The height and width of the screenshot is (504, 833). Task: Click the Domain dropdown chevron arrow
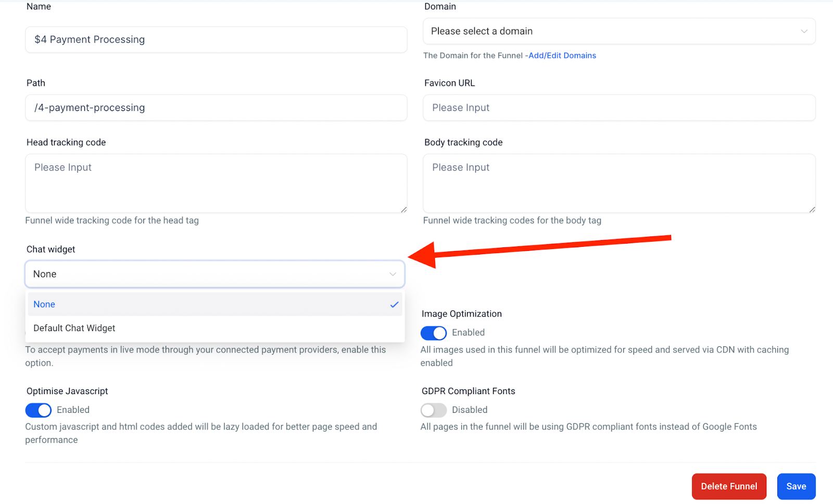[804, 31]
